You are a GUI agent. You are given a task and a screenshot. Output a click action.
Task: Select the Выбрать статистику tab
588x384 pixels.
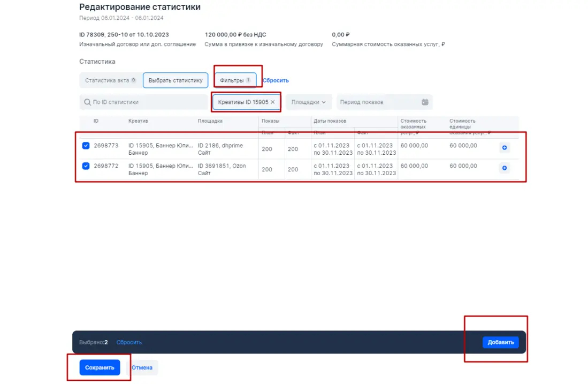pos(175,80)
